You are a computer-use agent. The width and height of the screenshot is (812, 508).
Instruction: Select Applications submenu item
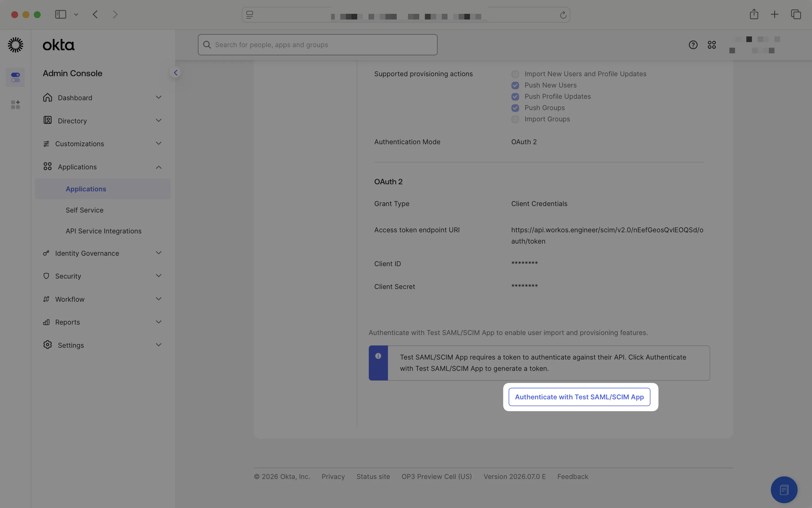coord(103,189)
